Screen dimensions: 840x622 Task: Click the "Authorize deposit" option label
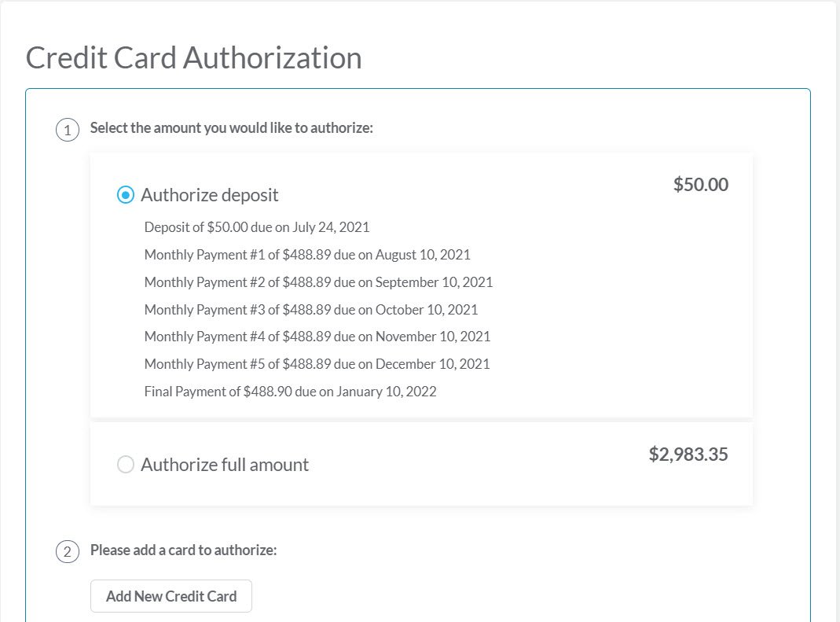[209, 194]
